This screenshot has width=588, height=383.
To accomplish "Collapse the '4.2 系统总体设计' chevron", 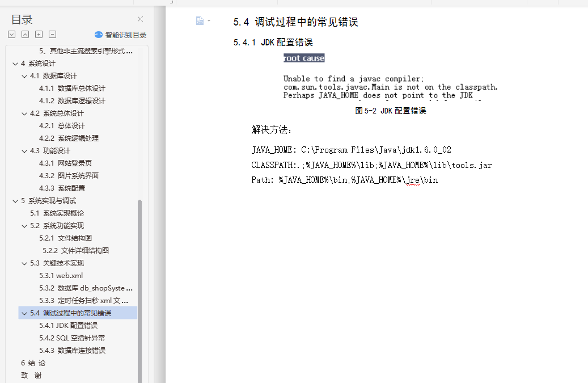I will pyautogui.click(x=24, y=113).
